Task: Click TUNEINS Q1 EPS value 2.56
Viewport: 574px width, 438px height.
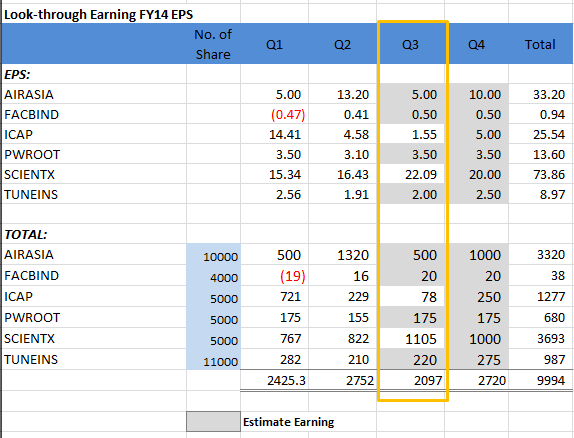Action: pyautogui.click(x=288, y=194)
